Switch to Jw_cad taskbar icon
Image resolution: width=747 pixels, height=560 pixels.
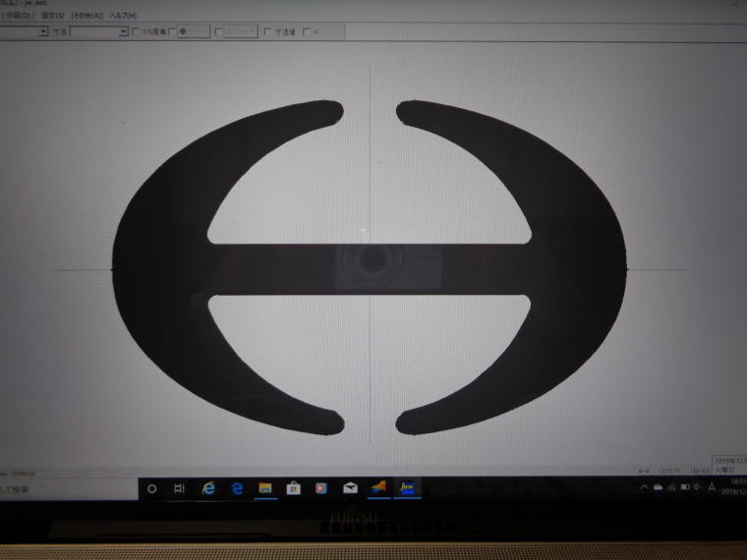pyautogui.click(x=407, y=488)
